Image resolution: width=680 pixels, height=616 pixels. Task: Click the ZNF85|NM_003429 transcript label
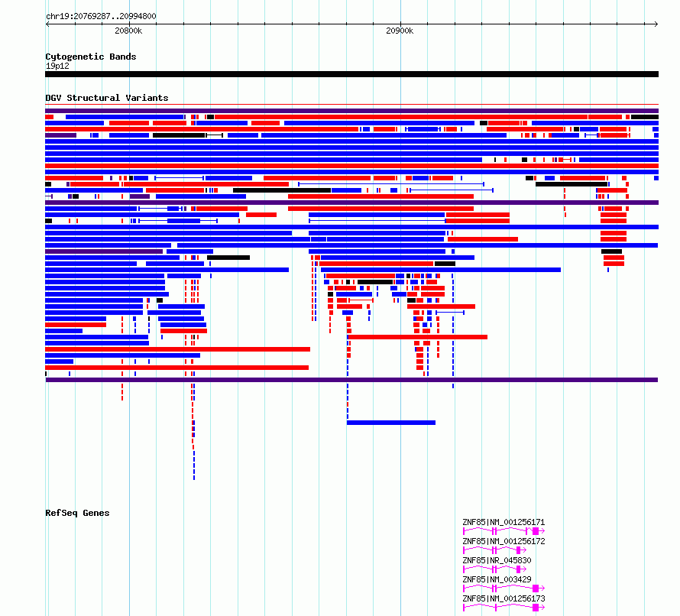[x=497, y=579]
